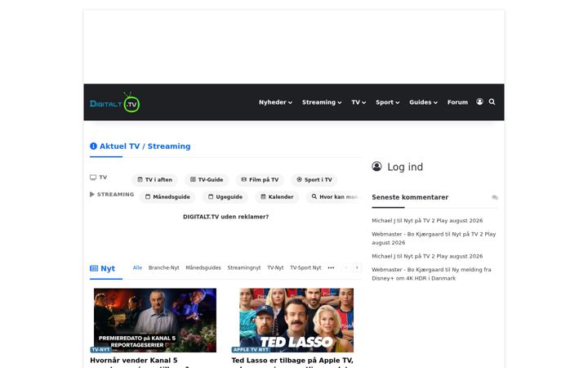Open the Månedsguide streaming guide
This screenshot has height=368, width=588.
tap(167, 197)
